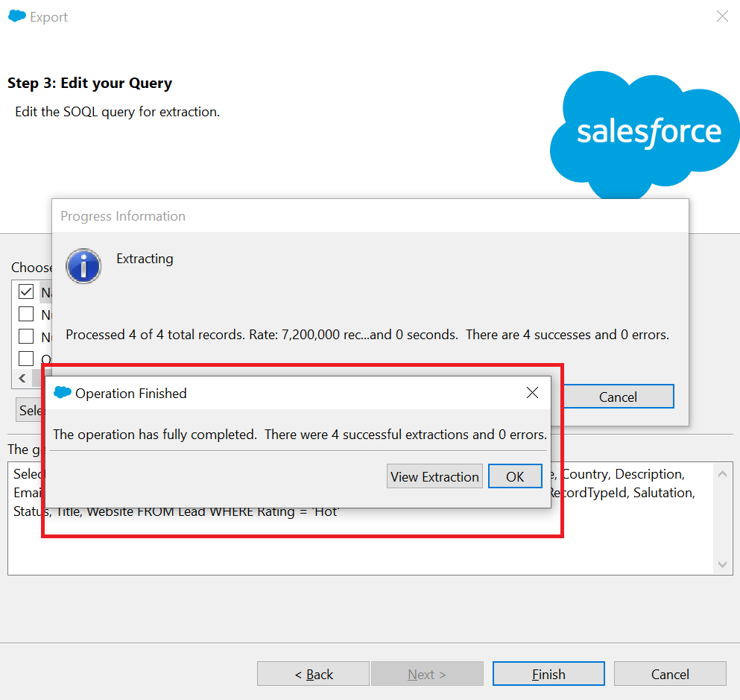Viewport: 740px width, 700px height.
Task: Click the 'Extracting' status label
Action: [x=145, y=259]
